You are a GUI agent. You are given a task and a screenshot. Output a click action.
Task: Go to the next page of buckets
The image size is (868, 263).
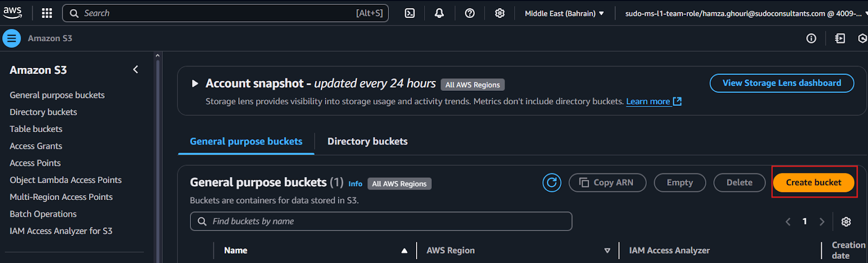tap(822, 222)
